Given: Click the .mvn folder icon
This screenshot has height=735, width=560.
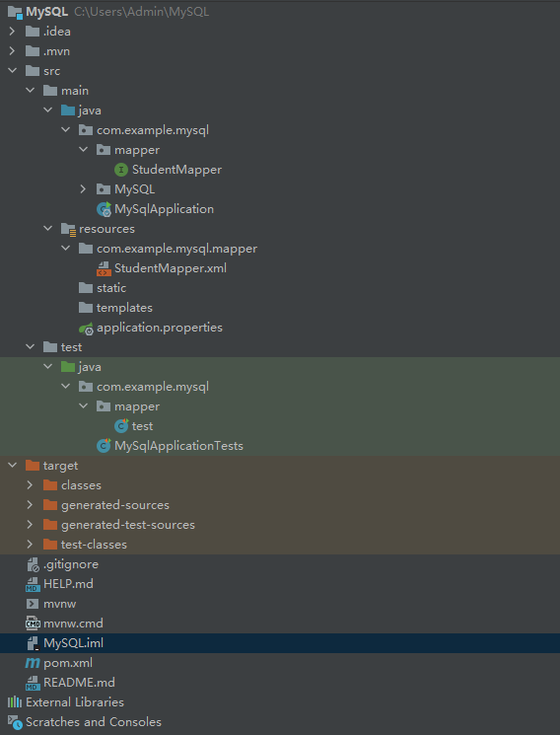Looking at the screenshot, I should [x=33, y=51].
